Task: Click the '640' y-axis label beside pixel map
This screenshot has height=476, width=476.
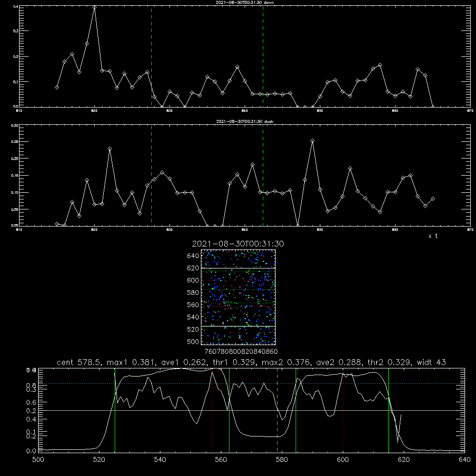Action: click(193, 256)
